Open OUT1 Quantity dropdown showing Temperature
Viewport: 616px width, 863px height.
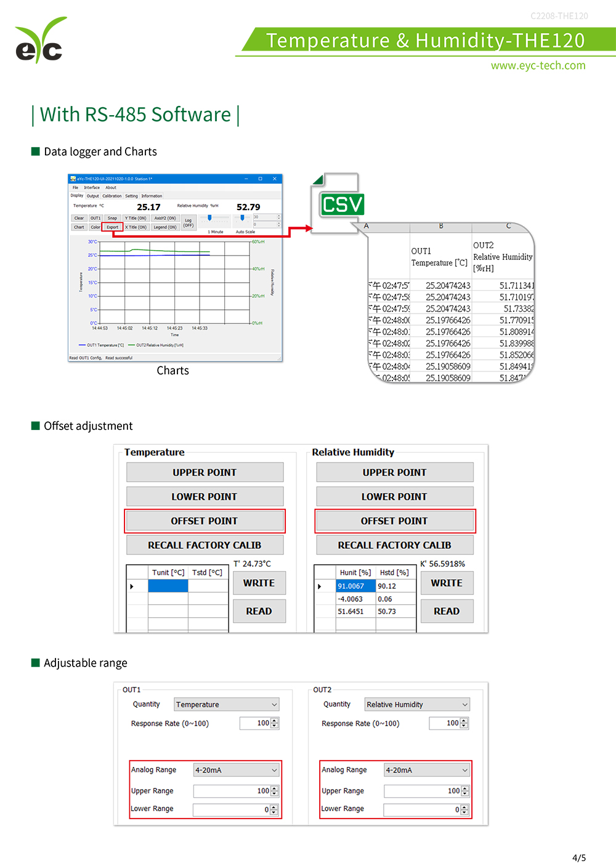(x=227, y=704)
